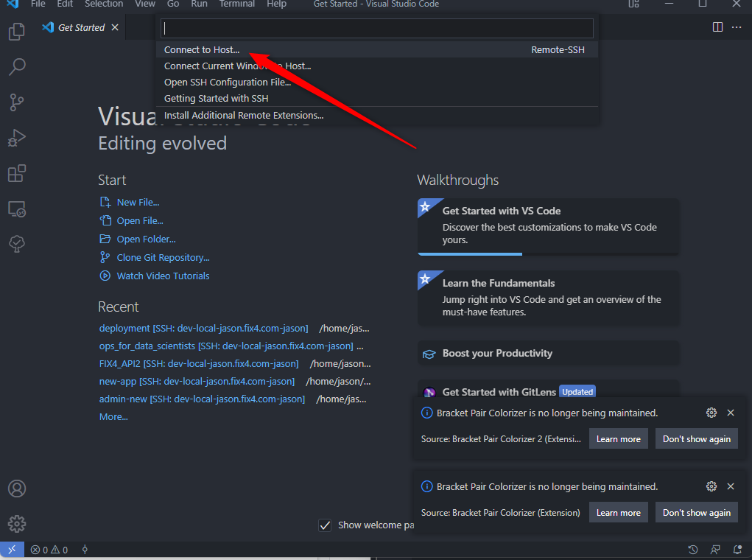752x560 pixels.
Task: Open the Run menu
Action: pyautogui.click(x=199, y=4)
